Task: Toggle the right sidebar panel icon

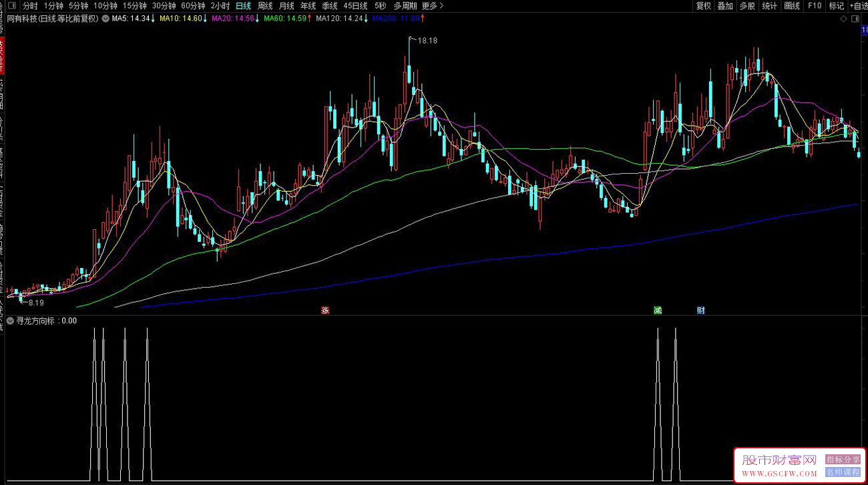Action: pyautogui.click(x=857, y=19)
